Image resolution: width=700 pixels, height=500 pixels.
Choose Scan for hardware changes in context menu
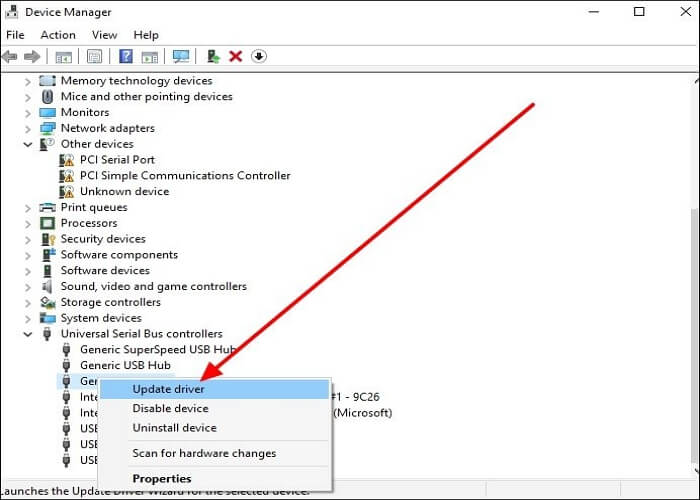(215, 453)
